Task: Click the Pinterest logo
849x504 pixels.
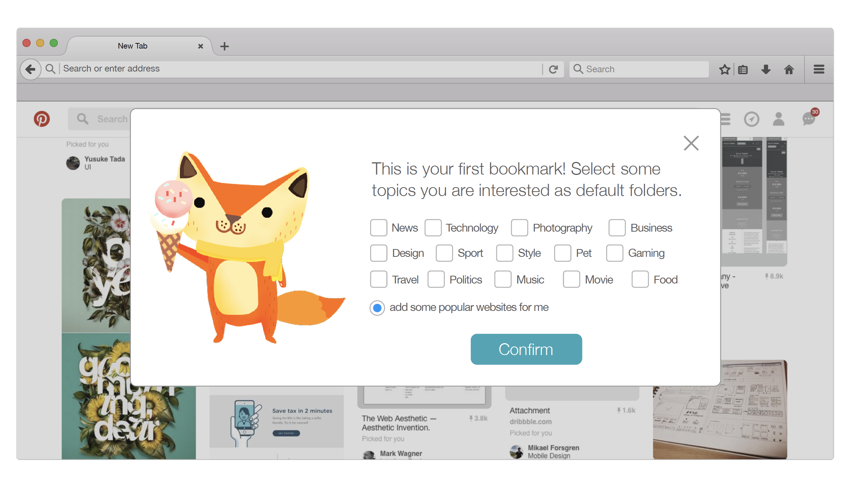Action: pyautogui.click(x=42, y=119)
